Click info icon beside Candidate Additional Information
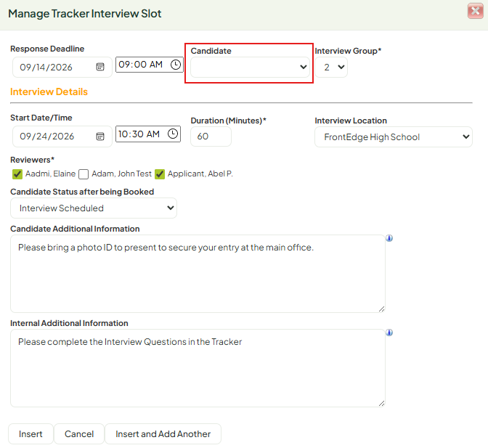 [x=389, y=238]
